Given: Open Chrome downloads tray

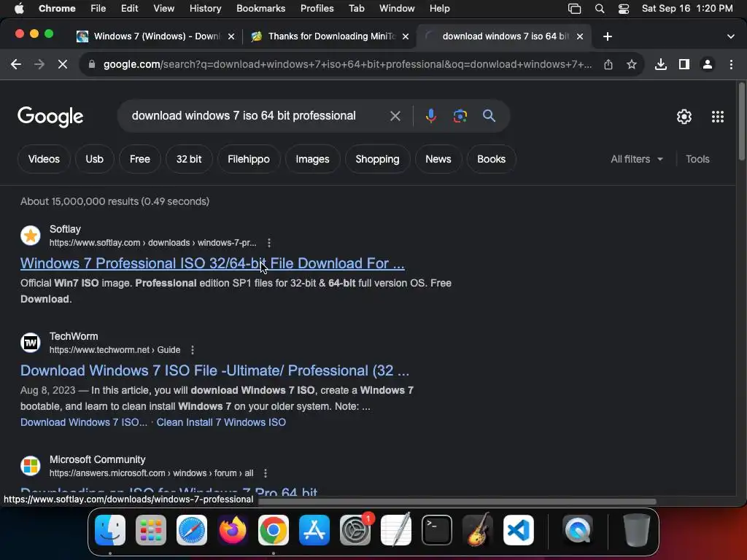Looking at the screenshot, I should tap(661, 64).
